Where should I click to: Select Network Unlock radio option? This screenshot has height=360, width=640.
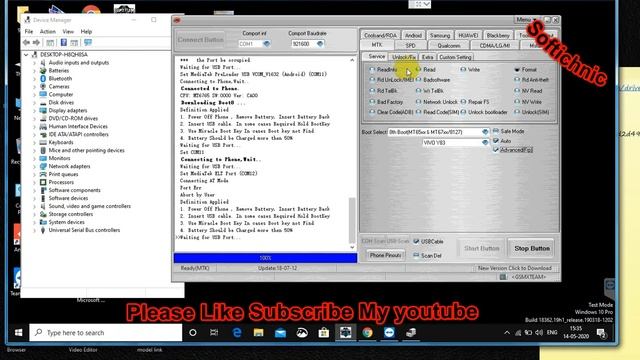(x=418, y=102)
